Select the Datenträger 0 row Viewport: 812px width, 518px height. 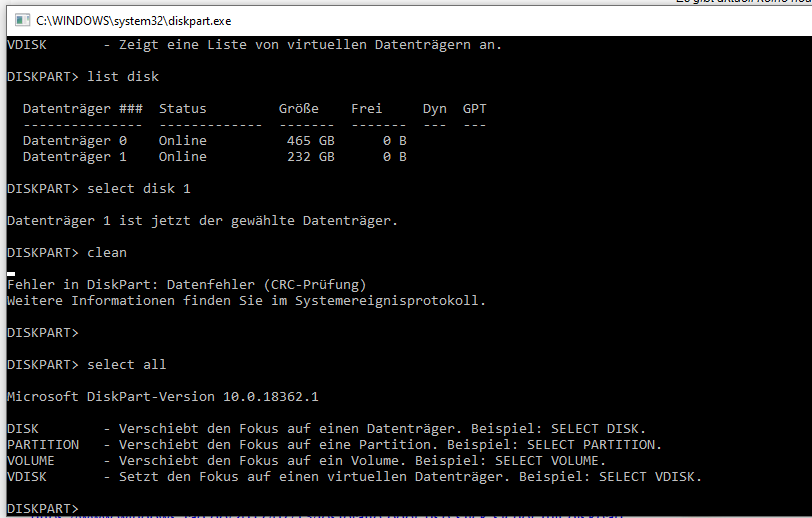[214, 141]
